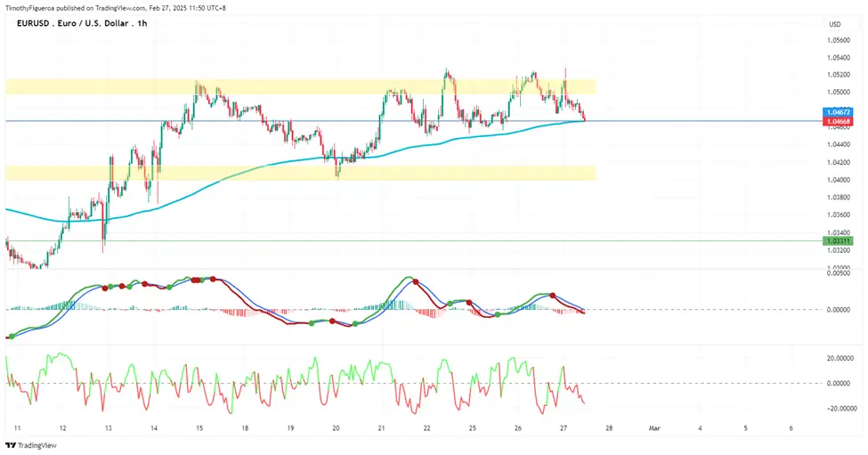Screen dimensions: 868x455
Task: Click the 1.04400 price axis value
Action: coord(839,144)
